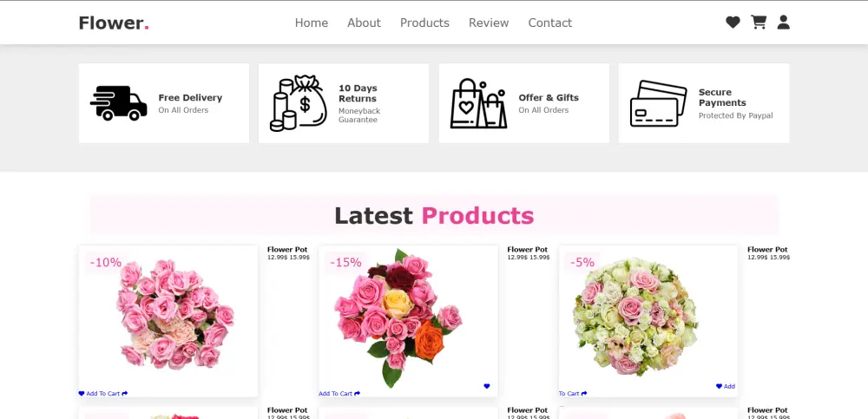Click Add To Cart on -10% bouquet card
The image size is (868, 419).
[103, 394]
